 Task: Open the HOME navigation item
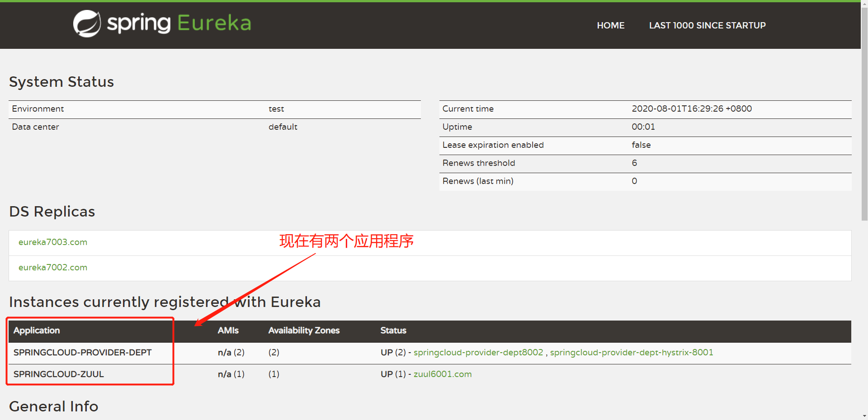610,26
